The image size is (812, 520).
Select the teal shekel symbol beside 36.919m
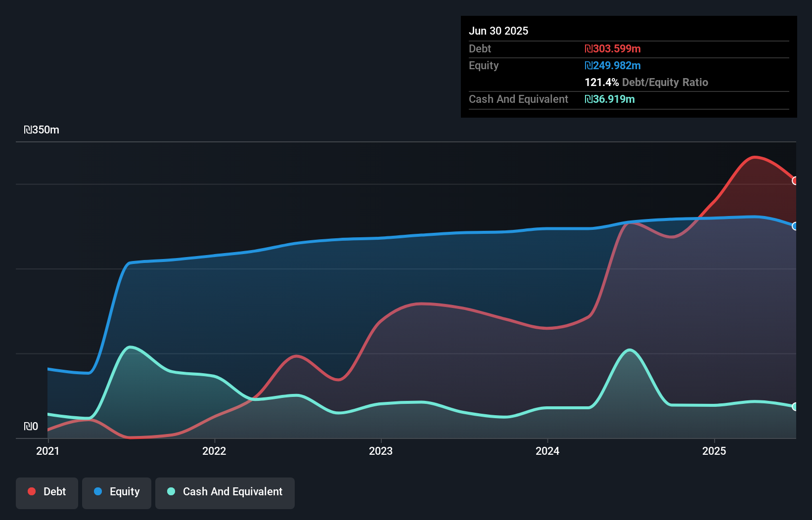(589, 99)
